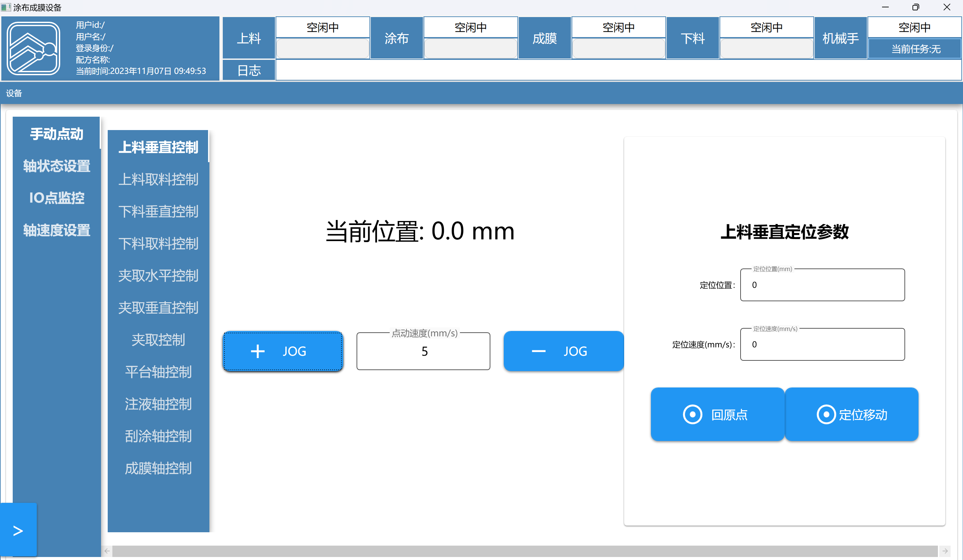Open 成膜轴控制 in the axis list
963x560 pixels.
click(x=158, y=468)
